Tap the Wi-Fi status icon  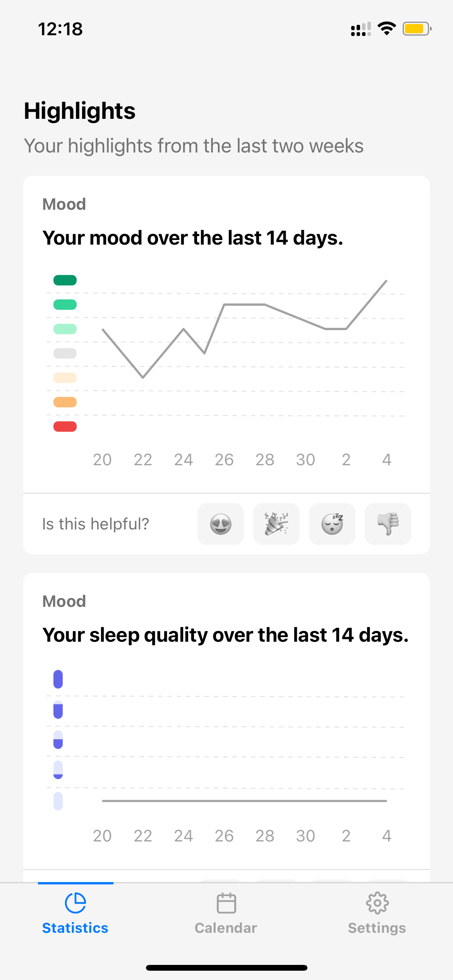tap(386, 29)
